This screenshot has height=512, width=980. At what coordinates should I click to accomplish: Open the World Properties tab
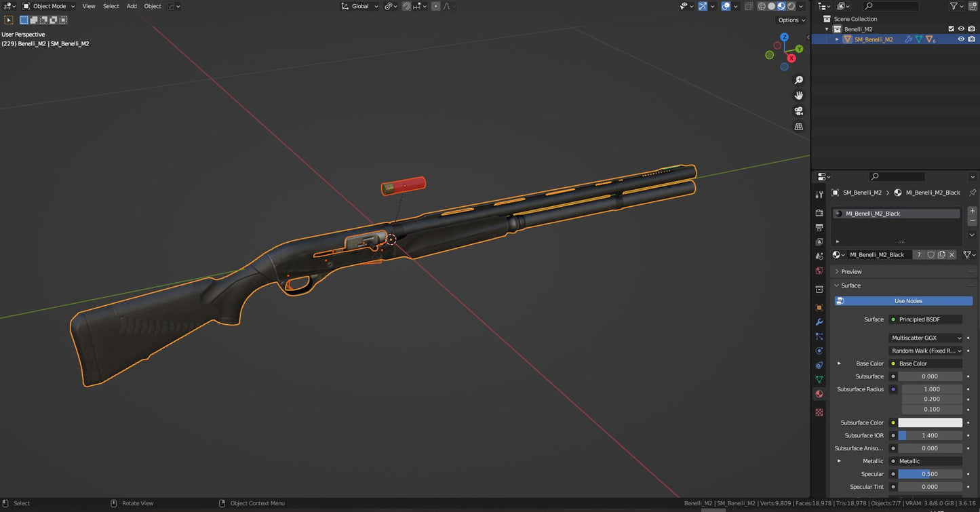point(819,271)
